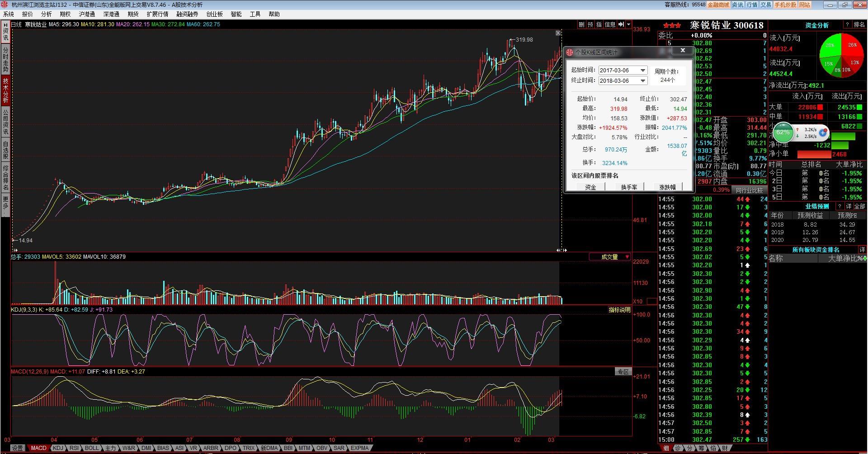Select BOLL indicator tab
This screenshot has width=868, height=454.
[92, 448]
